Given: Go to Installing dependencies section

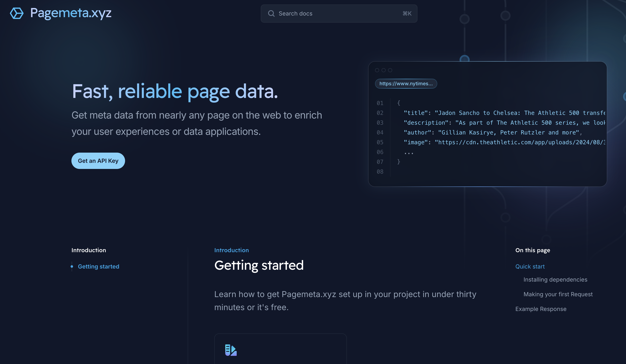Looking at the screenshot, I should tap(555, 280).
